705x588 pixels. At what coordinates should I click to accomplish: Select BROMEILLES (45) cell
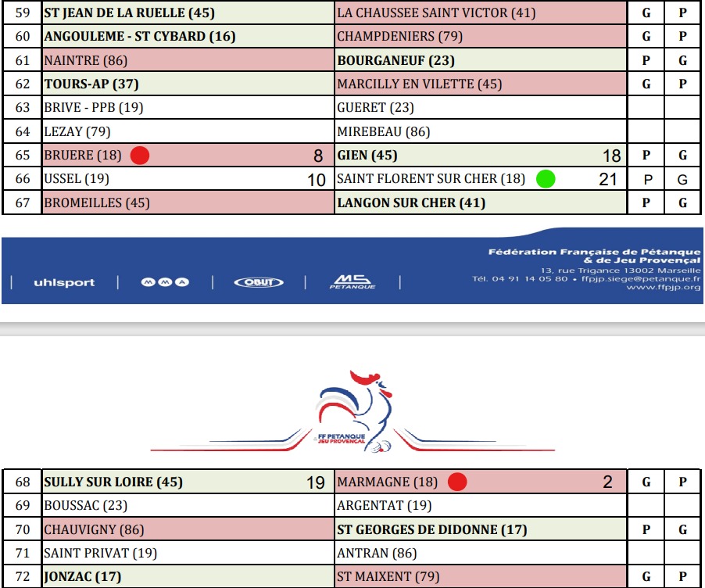click(188, 203)
